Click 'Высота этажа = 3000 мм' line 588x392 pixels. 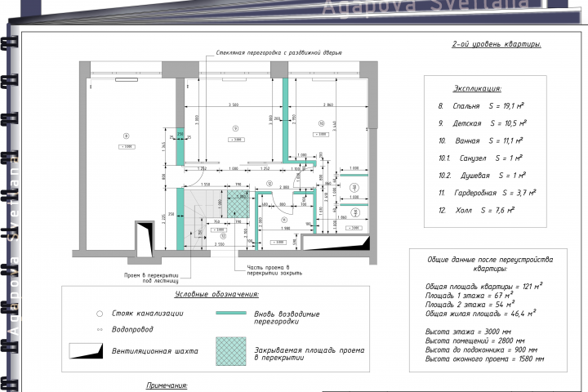pos(468,332)
